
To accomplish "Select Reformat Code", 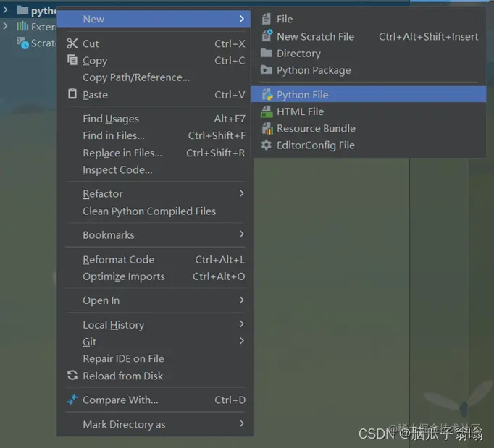I will (x=155, y=259).
